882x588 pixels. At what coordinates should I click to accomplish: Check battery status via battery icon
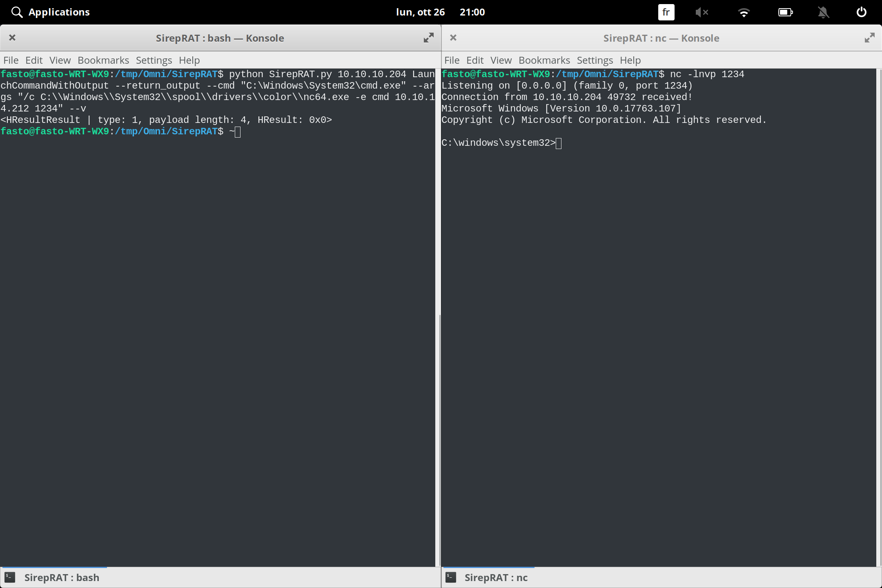point(785,12)
